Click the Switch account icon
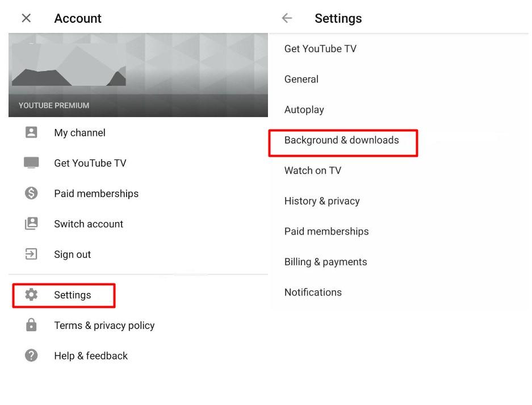 click(x=31, y=224)
